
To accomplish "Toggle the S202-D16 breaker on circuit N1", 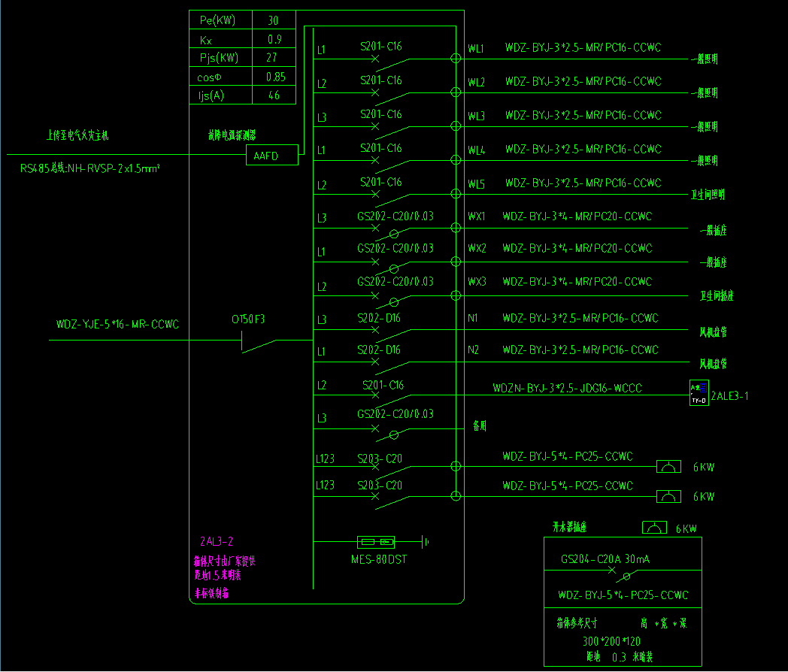I will (374, 329).
